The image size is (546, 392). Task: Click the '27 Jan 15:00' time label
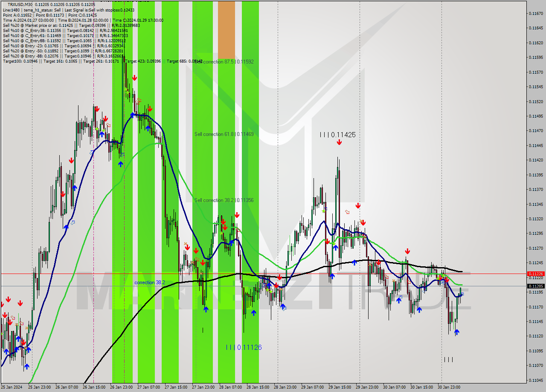[x=175, y=387]
